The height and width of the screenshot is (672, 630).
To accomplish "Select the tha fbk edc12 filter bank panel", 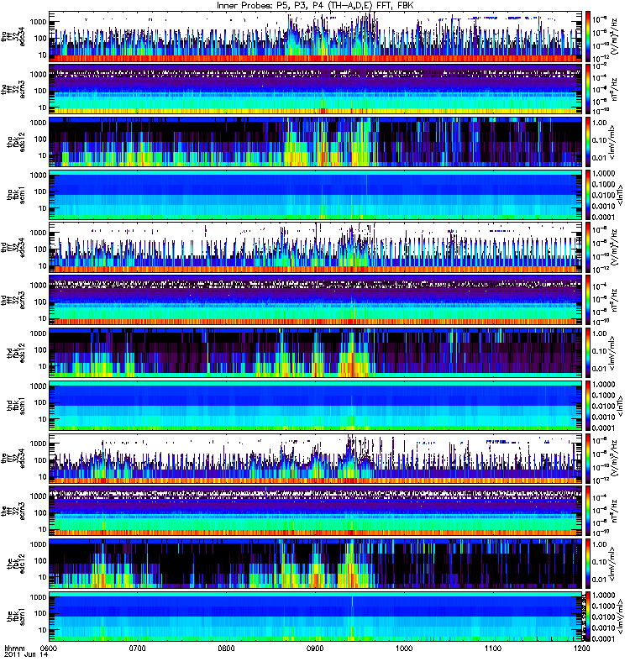I will tap(316, 142).
